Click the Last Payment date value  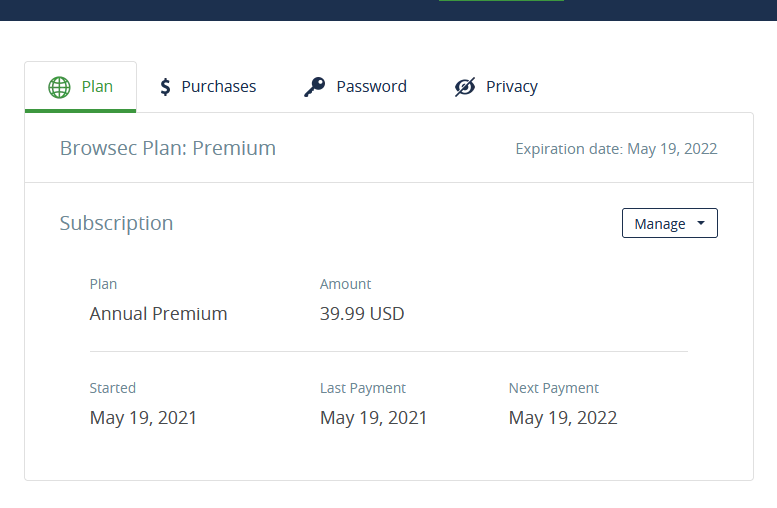click(x=373, y=418)
